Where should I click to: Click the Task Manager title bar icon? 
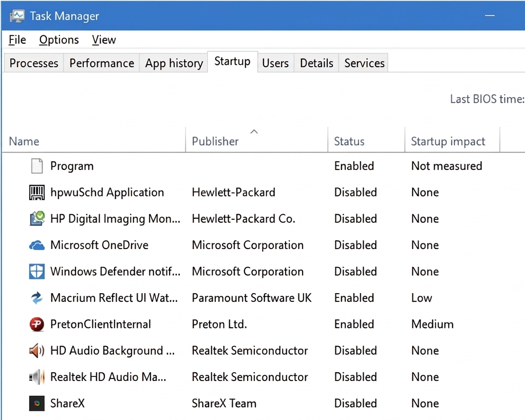click(x=17, y=16)
